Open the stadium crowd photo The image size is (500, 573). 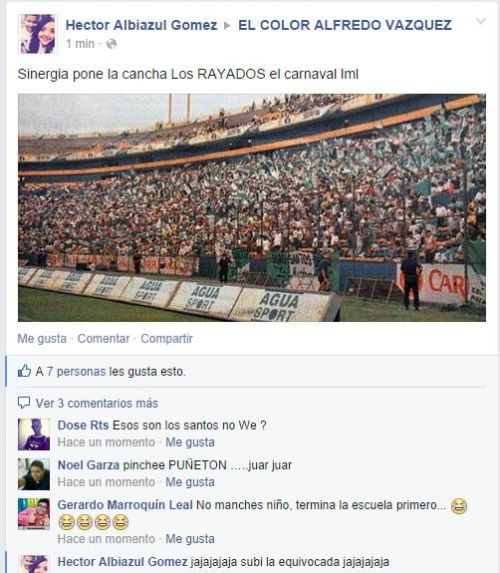tap(252, 208)
